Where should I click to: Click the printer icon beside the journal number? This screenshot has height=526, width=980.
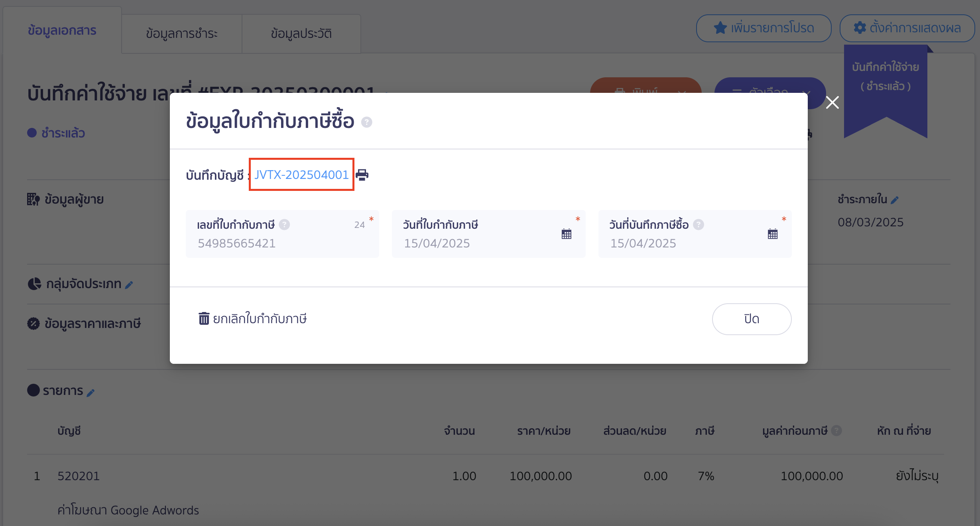[x=362, y=175]
